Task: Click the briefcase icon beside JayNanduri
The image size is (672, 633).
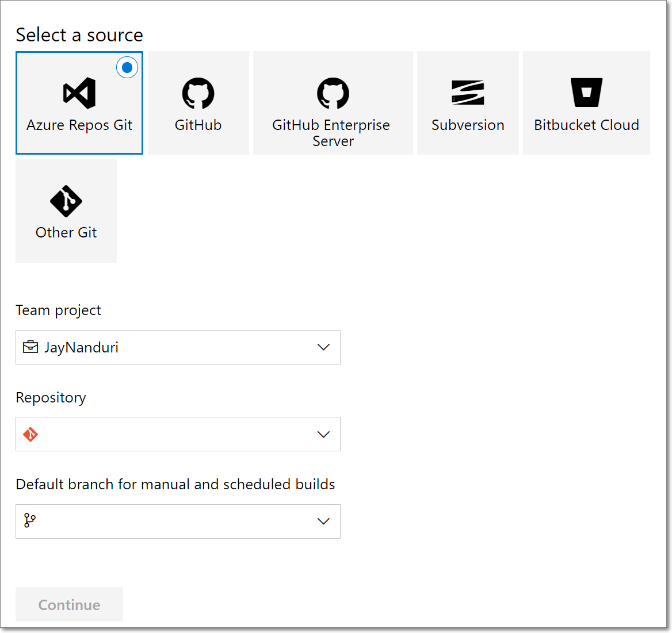Action: coord(30,347)
